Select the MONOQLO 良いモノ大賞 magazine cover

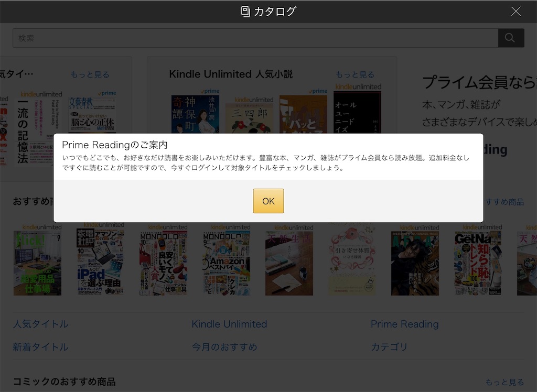point(164,263)
